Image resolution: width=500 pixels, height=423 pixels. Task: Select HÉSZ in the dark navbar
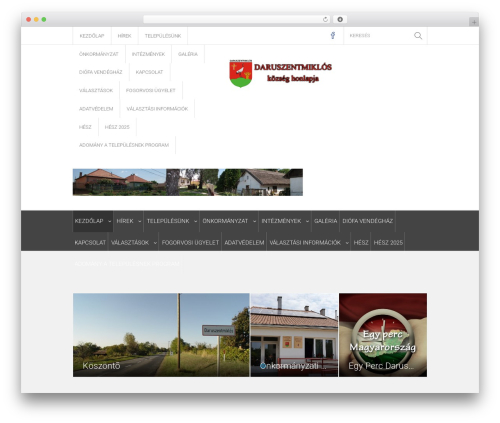(361, 243)
